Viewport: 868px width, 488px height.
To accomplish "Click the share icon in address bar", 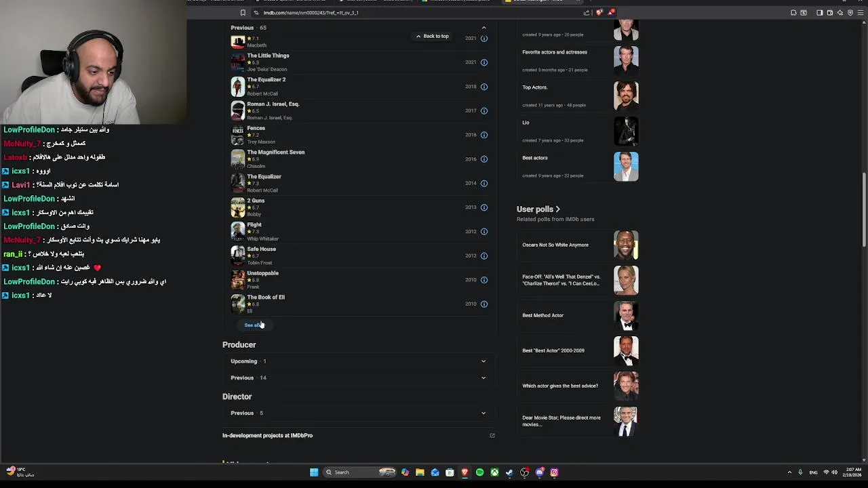I will click(587, 12).
